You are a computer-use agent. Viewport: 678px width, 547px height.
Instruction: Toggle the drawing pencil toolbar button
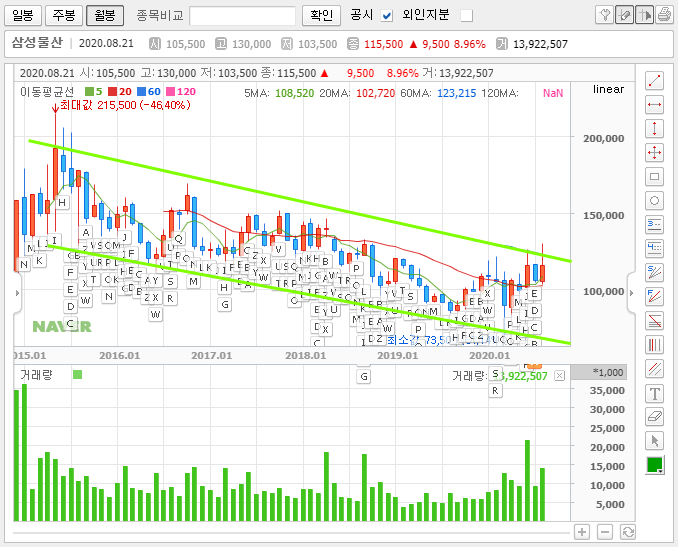click(624, 15)
